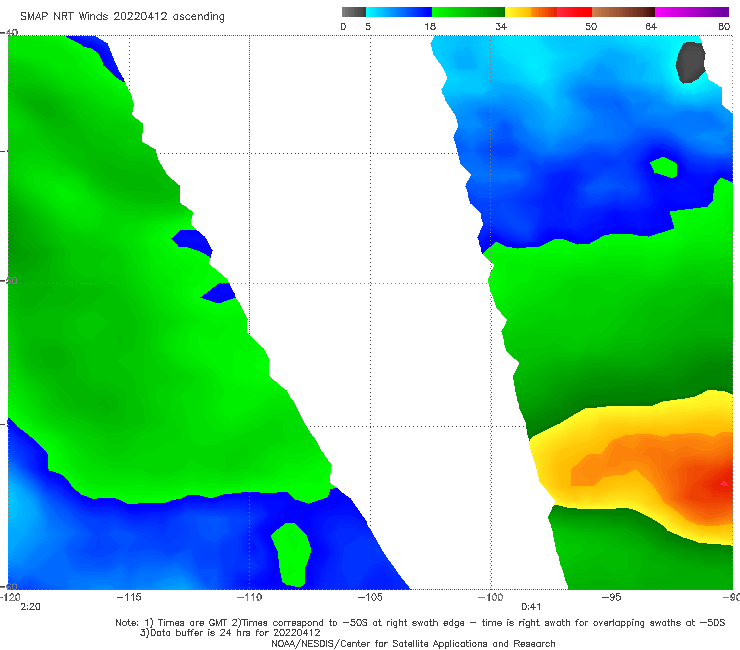Screen dimensions: 740x650
Task: Click the magenta segment right of 64 on the color bar
Action: point(692,12)
